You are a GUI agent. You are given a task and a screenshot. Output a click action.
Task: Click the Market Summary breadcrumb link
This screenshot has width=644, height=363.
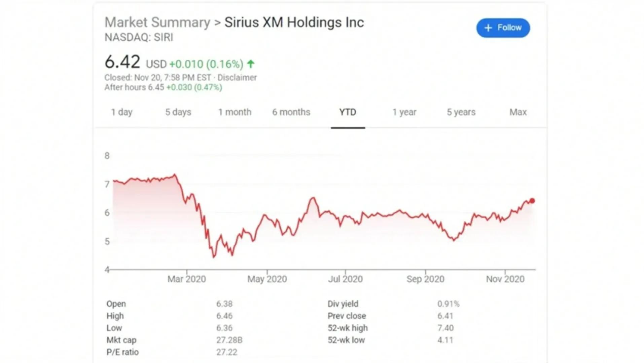[156, 22]
